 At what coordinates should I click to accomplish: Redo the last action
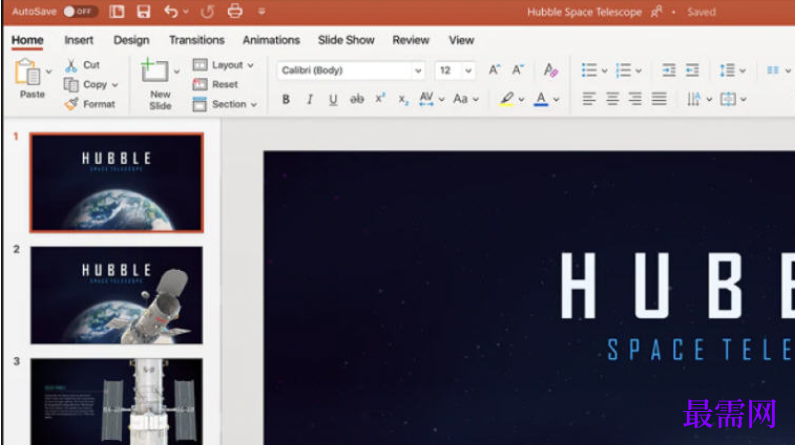point(207,11)
